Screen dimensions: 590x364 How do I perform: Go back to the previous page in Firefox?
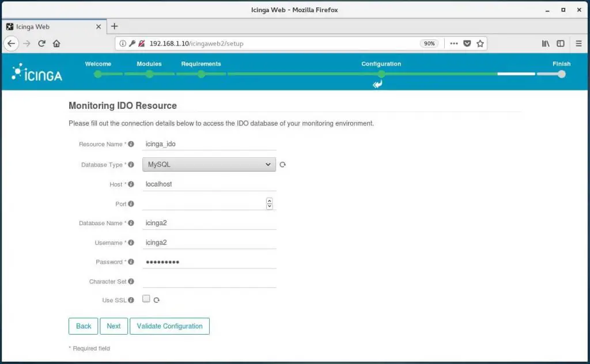[x=12, y=44]
